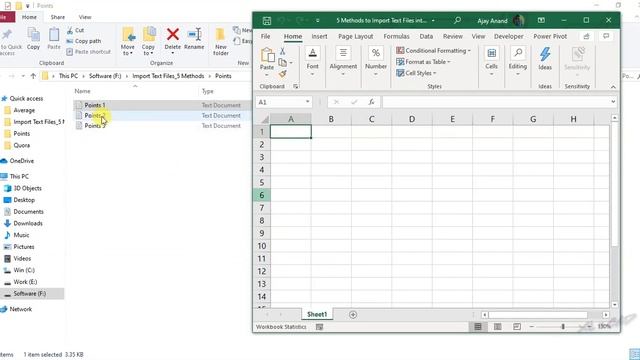The width and height of the screenshot is (640, 360).
Task: Click Workbook Statistics in status bar
Action: click(281, 327)
